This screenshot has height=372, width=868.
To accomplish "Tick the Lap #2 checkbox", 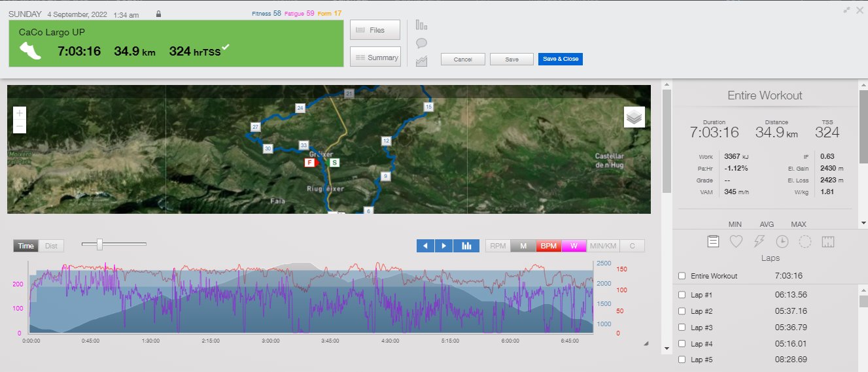I will point(682,311).
